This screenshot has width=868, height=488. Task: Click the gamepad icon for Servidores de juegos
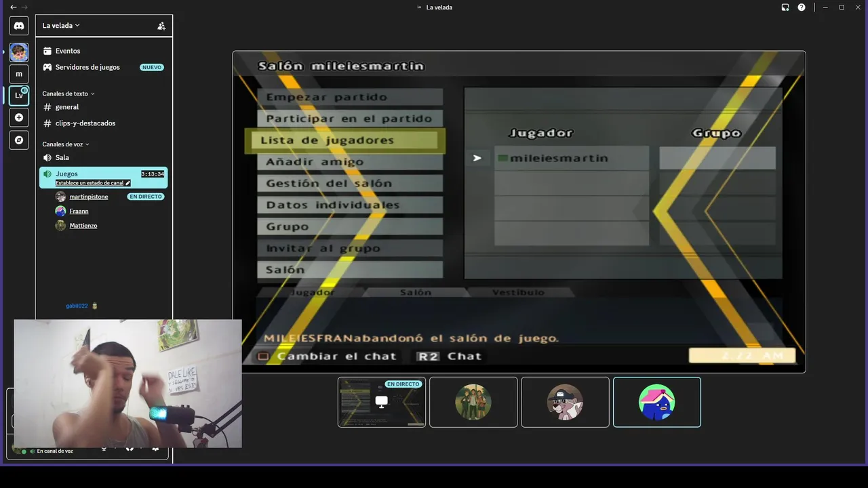[47, 67]
